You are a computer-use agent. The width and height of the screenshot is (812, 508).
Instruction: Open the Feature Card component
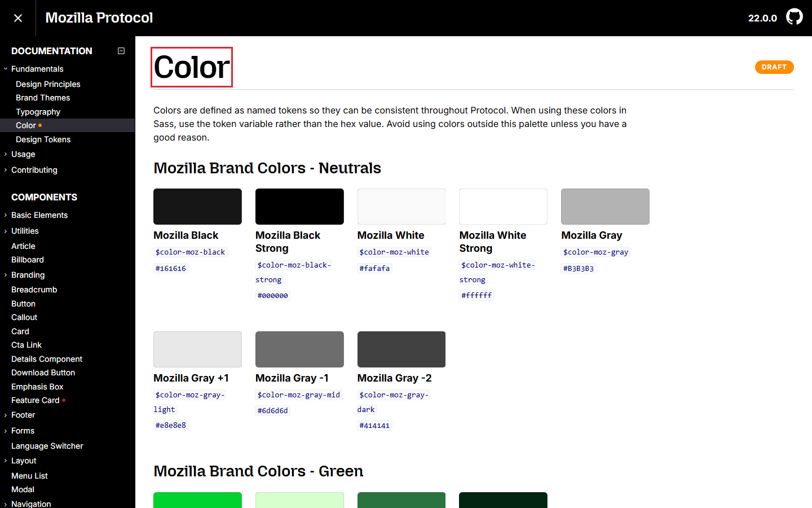click(x=35, y=400)
